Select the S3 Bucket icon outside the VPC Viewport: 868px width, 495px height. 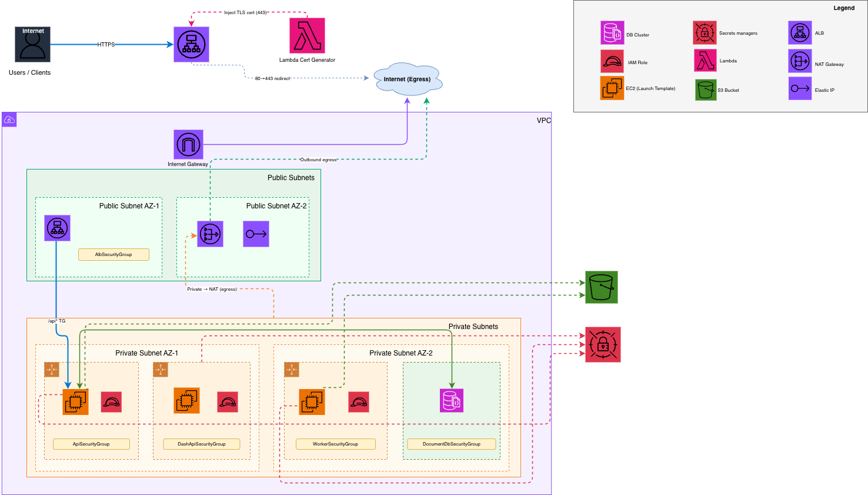(602, 287)
